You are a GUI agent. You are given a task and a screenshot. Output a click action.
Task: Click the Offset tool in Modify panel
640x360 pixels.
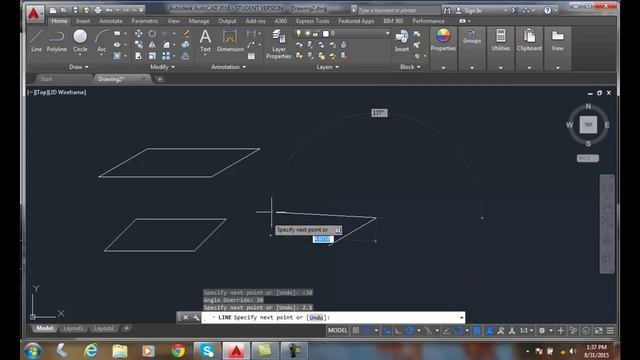pyautogui.click(x=185, y=56)
